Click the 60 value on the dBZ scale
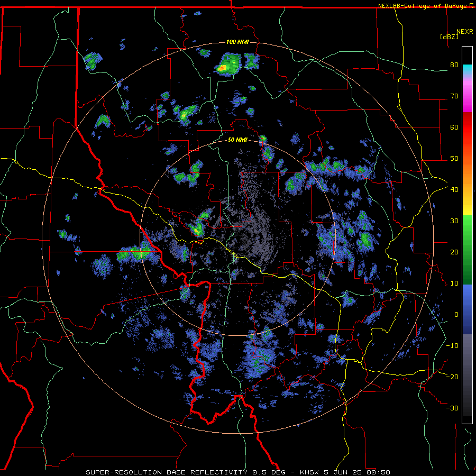476x476 pixels. point(454,127)
